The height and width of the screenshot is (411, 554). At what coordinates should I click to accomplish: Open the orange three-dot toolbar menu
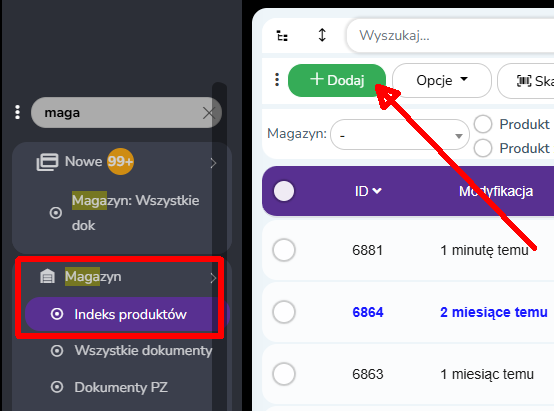[277, 80]
